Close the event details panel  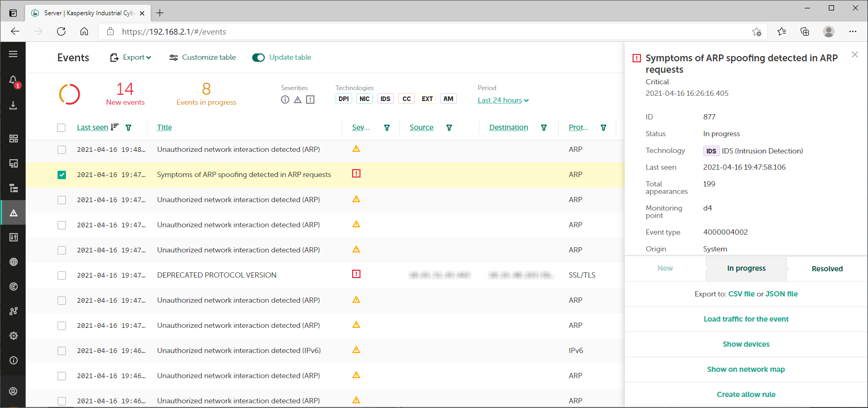point(854,54)
